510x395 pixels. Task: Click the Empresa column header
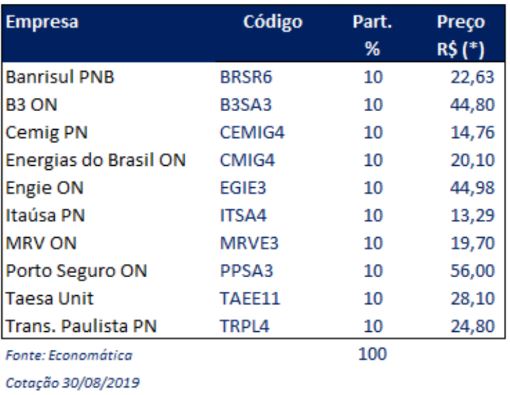click(42, 22)
